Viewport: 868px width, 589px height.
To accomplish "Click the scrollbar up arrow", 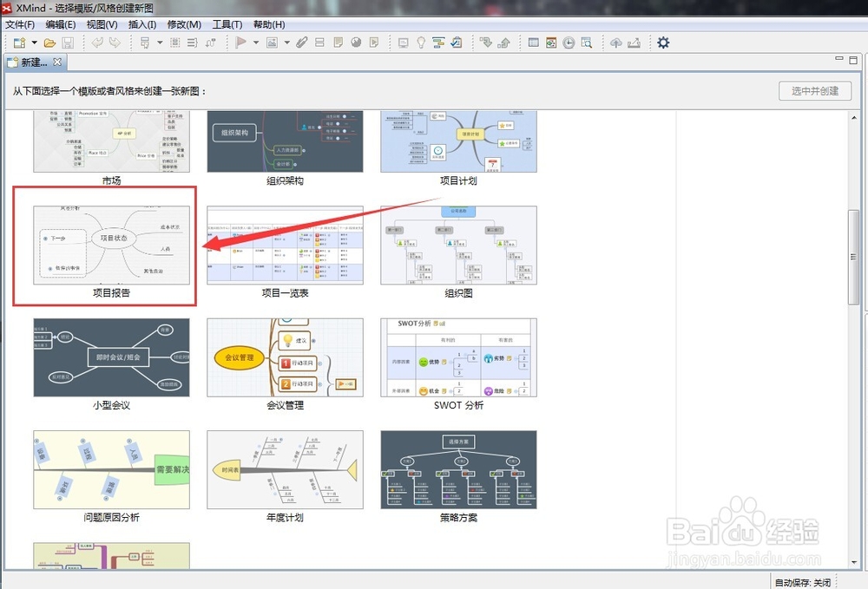I will click(853, 117).
